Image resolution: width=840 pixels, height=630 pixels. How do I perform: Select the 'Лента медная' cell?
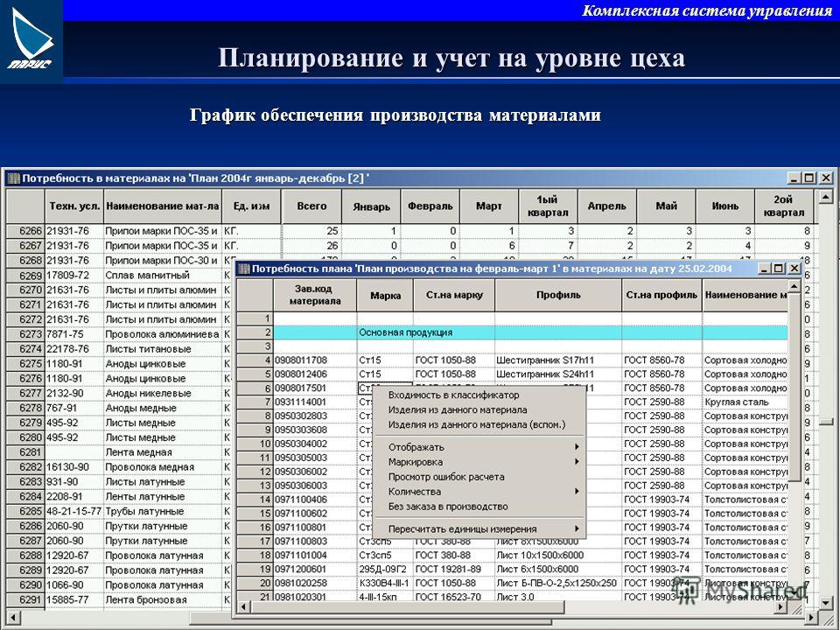click(x=163, y=452)
